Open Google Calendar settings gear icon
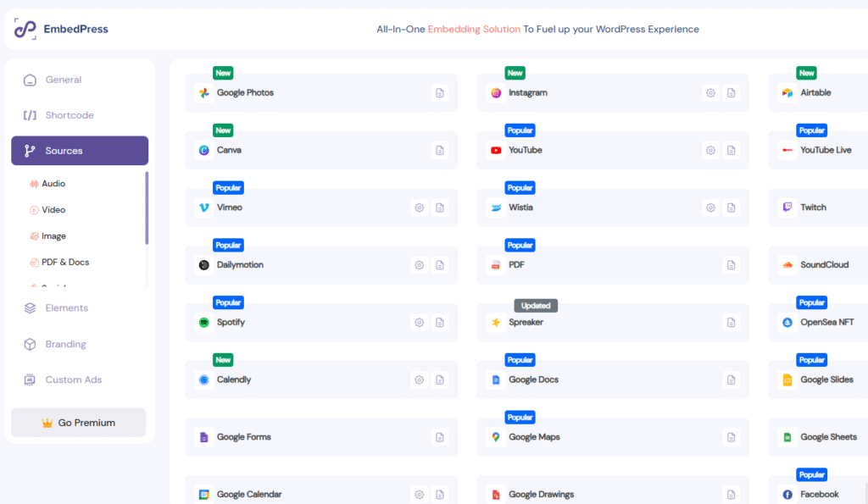 (x=419, y=495)
